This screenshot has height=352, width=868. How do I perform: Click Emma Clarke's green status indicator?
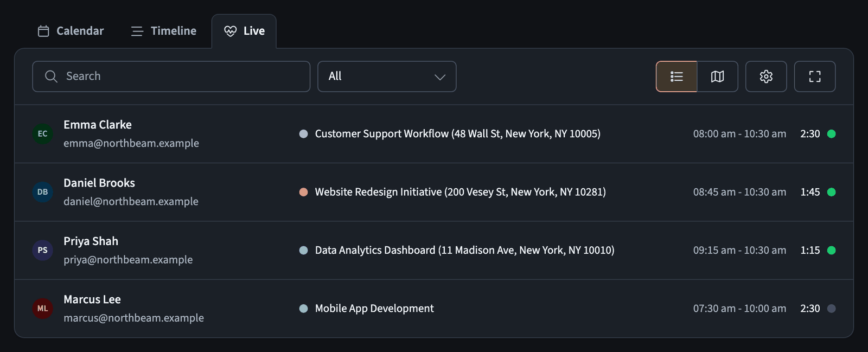point(831,134)
